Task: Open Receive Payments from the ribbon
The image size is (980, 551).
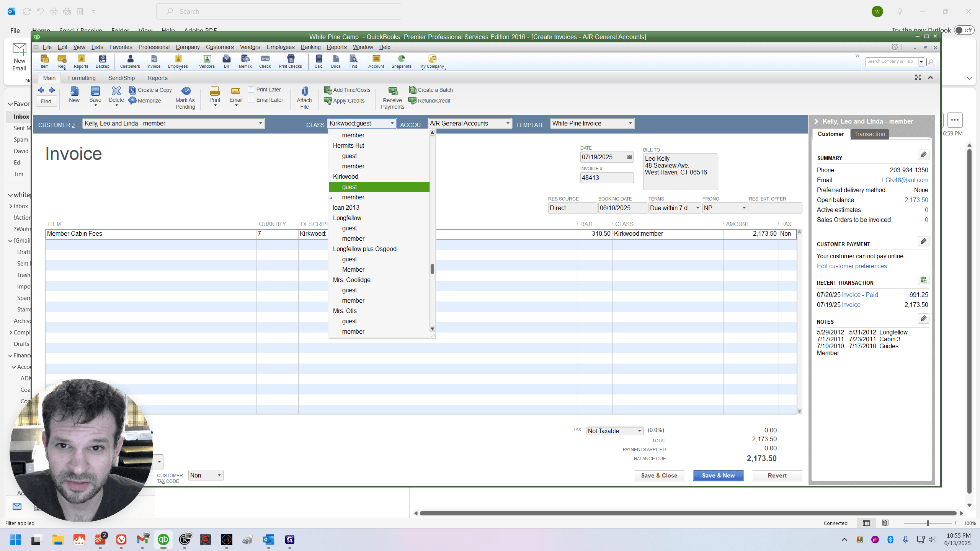Action: pos(392,98)
